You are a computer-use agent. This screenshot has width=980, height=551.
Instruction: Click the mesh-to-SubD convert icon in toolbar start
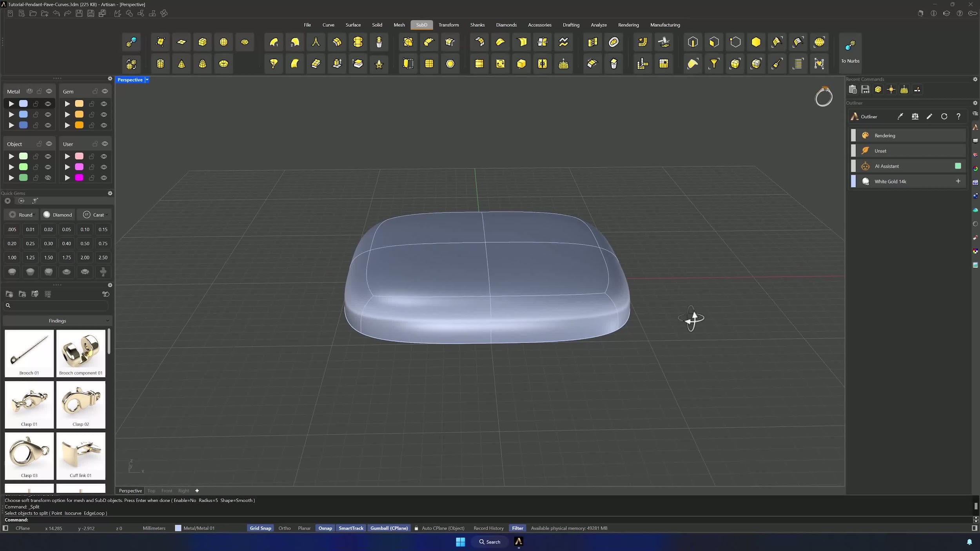point(131,42)
